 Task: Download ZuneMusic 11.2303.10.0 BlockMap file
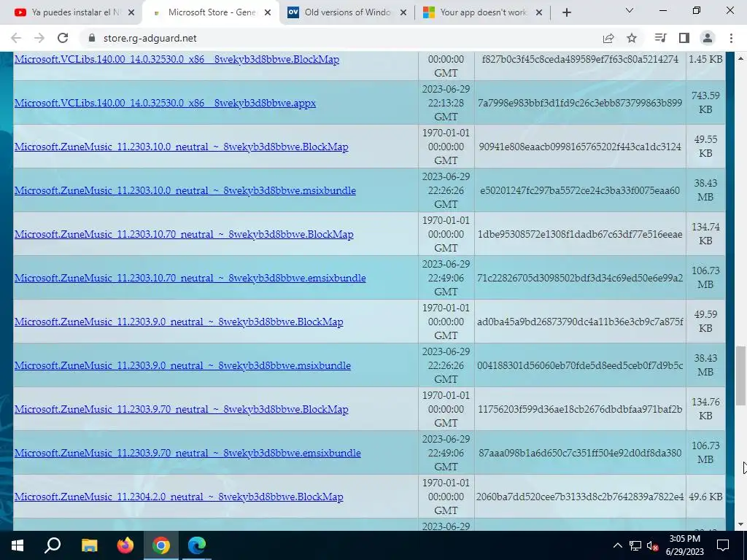coord(181,147)
